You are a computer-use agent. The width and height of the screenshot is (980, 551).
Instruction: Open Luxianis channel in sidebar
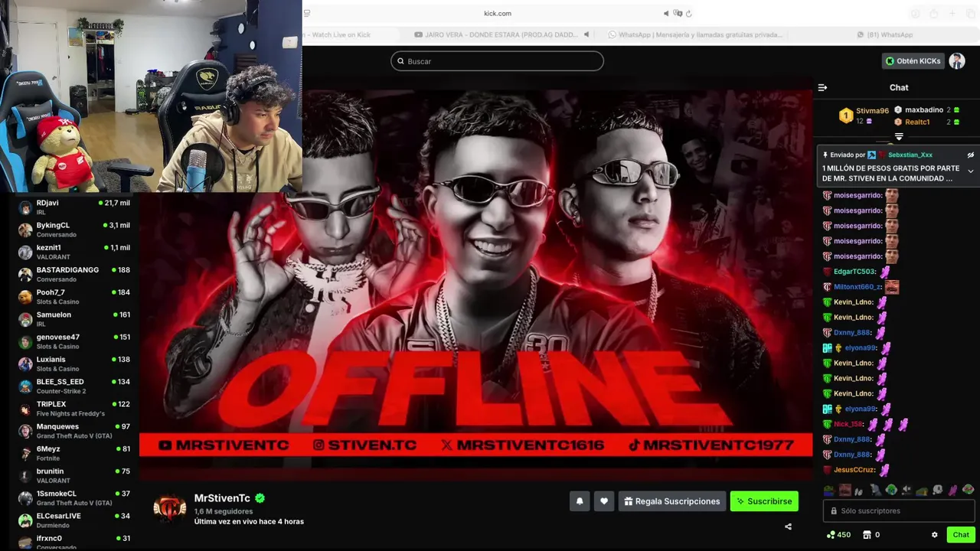coord(74,364)
